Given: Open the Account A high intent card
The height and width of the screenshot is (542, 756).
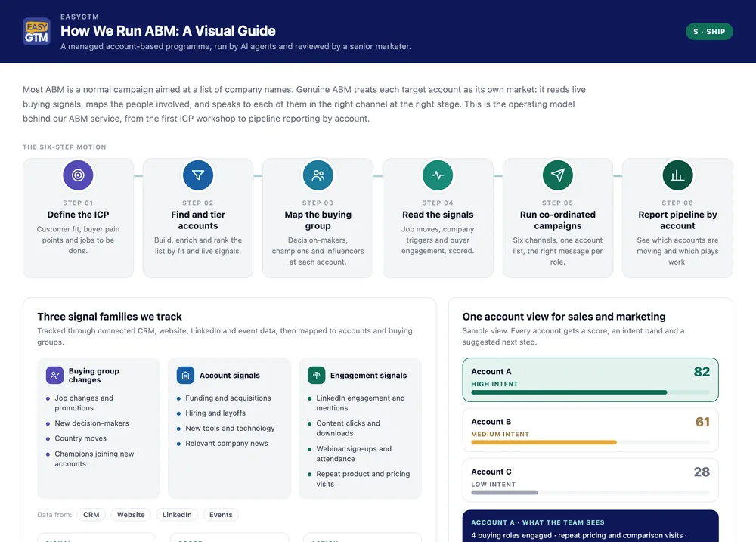Looking at the screenshot, I should point(590,380).
